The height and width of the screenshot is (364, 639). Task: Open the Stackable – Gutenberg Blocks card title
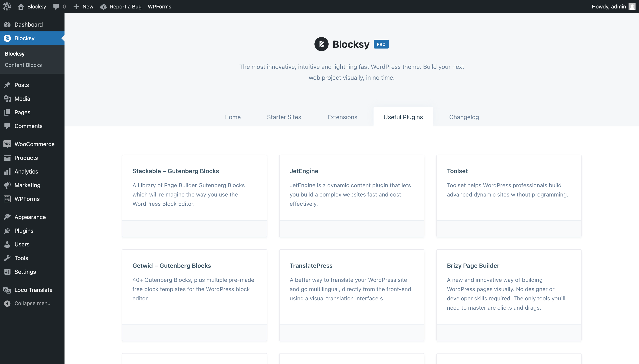(x=175, y=171)
